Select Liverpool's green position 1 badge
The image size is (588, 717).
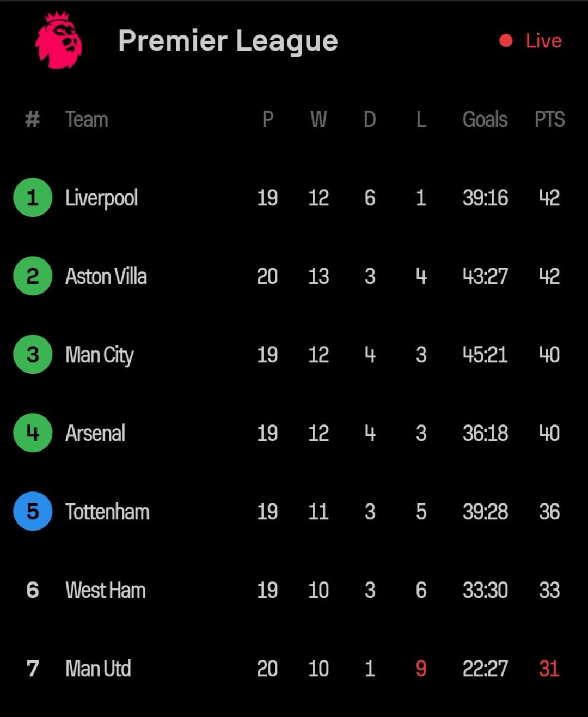(33, 197)
